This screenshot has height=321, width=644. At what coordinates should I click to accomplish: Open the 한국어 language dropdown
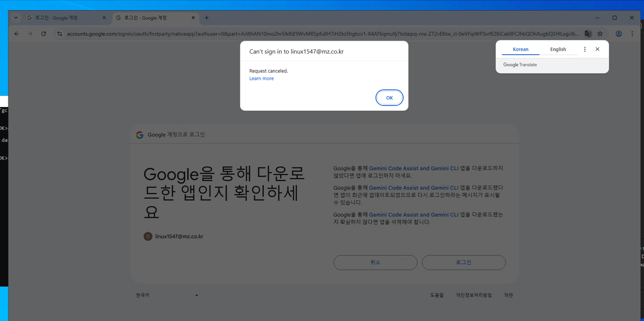click(167, 295)
